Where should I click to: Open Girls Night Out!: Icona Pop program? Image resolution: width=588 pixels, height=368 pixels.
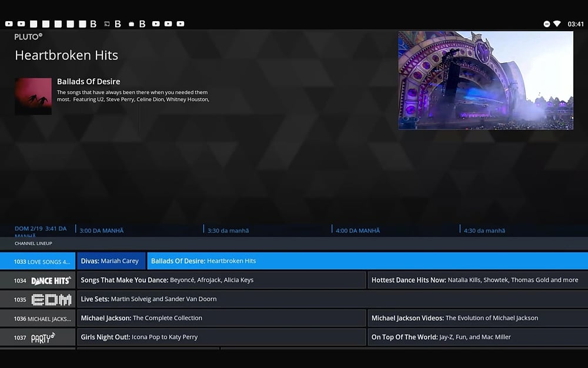pyautogui.click(x=221, y=337)
